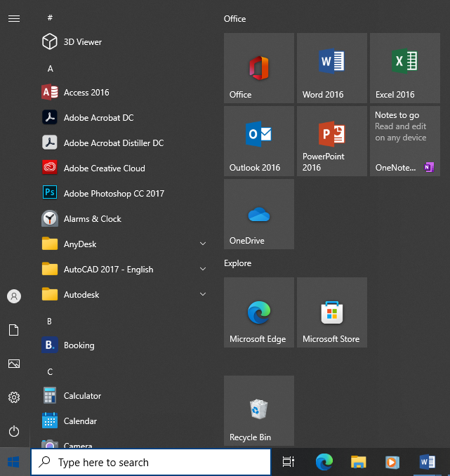Open the PowerPoint 2016 tile
The image size is (450, 476).
click(332, 141)
